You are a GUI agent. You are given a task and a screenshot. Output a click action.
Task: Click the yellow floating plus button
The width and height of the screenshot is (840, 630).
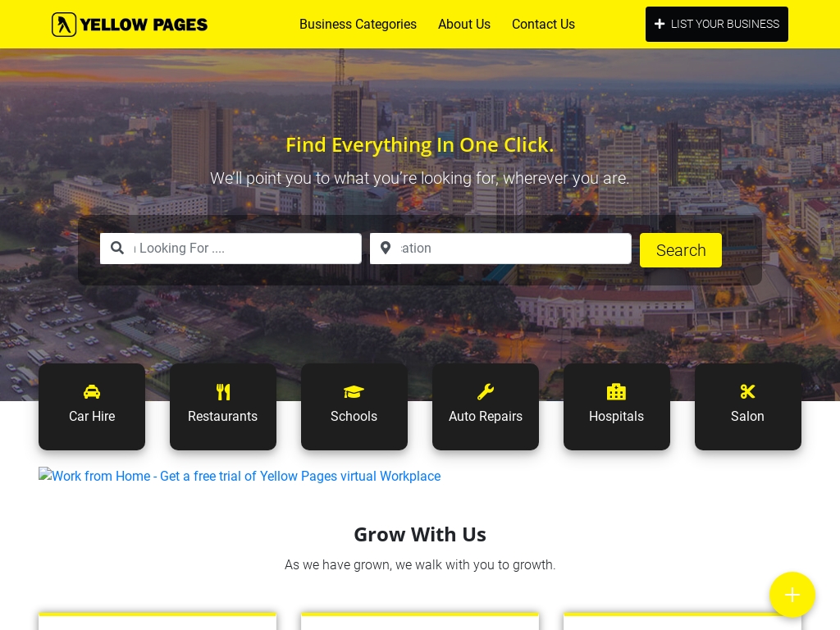pyautogui.click(x=792, y=595)
